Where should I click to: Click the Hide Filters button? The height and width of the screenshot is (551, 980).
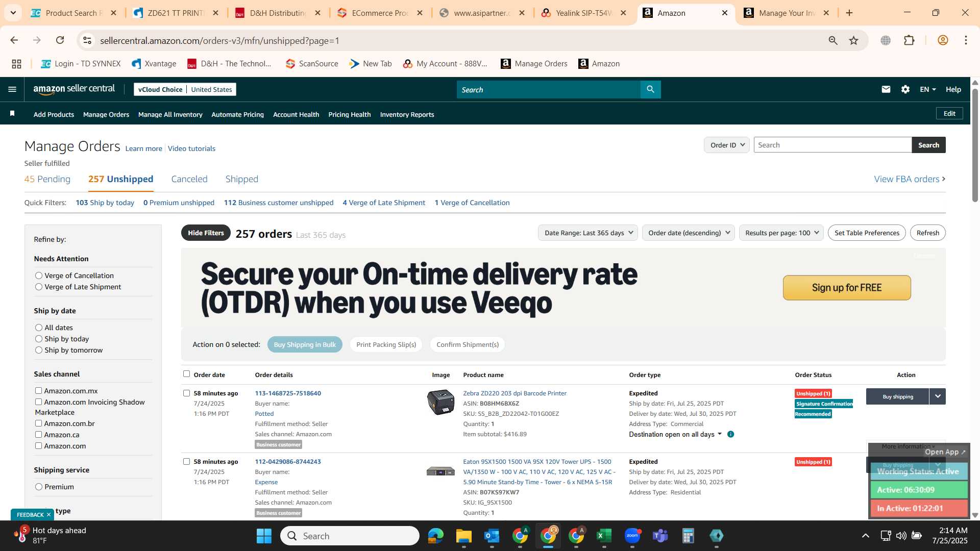tap(206, 233)
